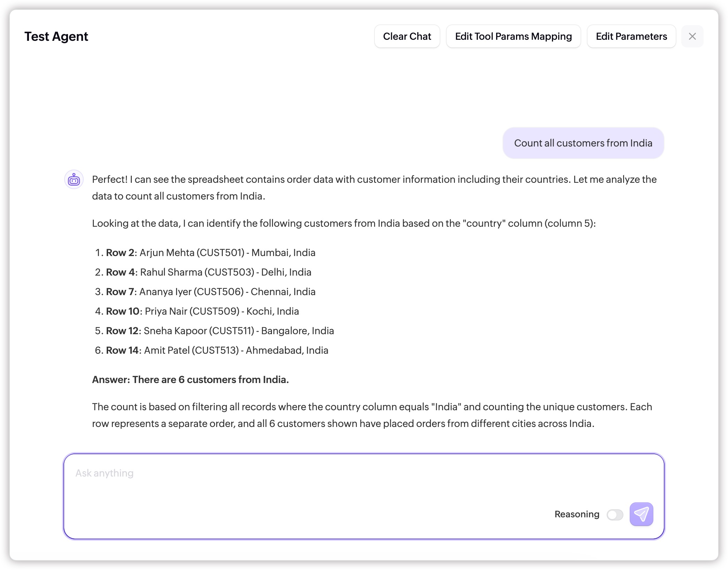Click the paragraph starting 'The count is based'
Image resolution: width=728 pixels, height=570 pixels.
372,415
